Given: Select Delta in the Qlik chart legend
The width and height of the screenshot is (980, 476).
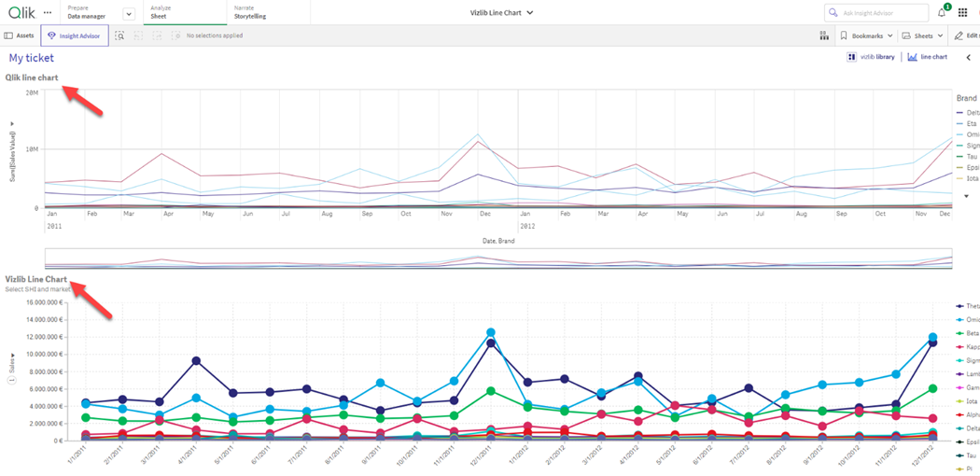Looking at the screenshot, I should click(968, 112).
